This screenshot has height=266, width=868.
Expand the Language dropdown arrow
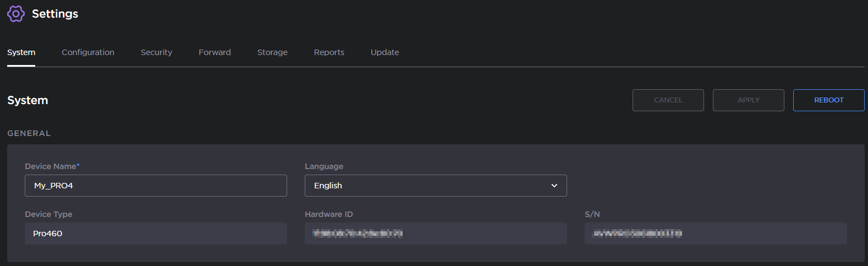click(x=554, y=186)
